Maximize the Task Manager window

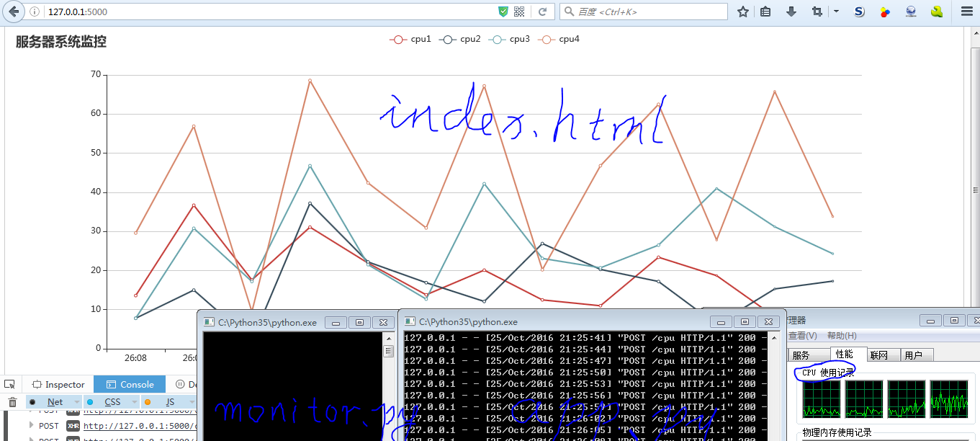pos(954,320)
